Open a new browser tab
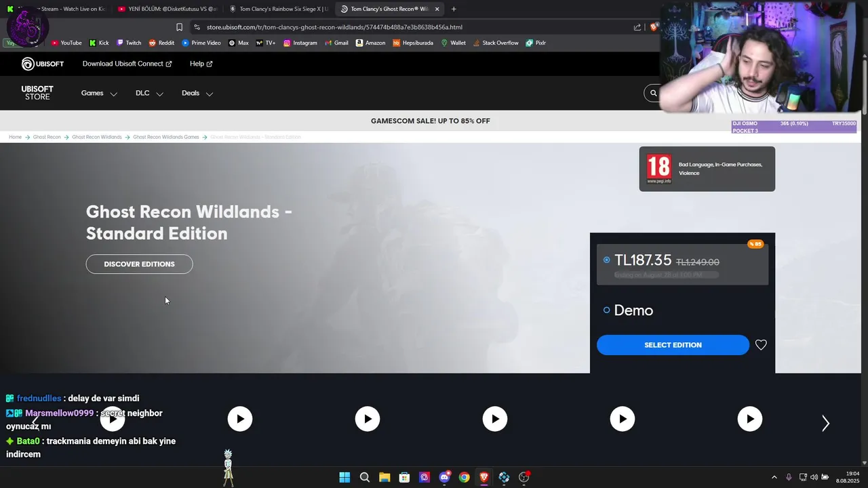 454,9
